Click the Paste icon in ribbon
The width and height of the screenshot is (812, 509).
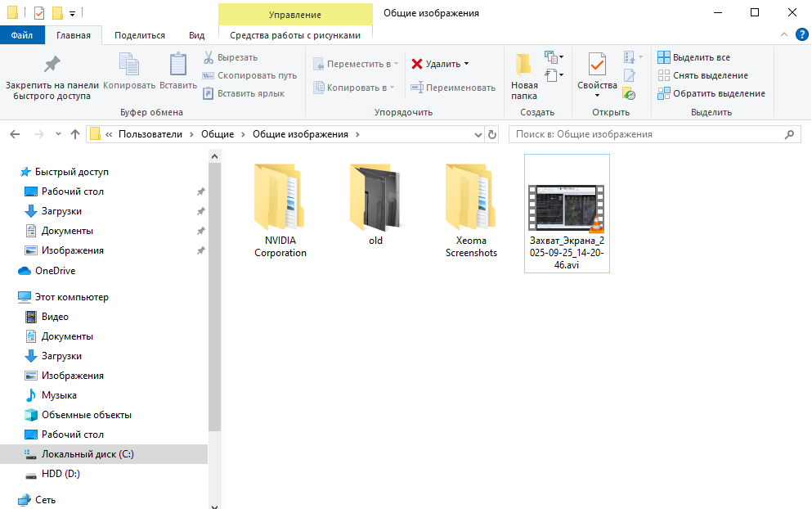177,65
